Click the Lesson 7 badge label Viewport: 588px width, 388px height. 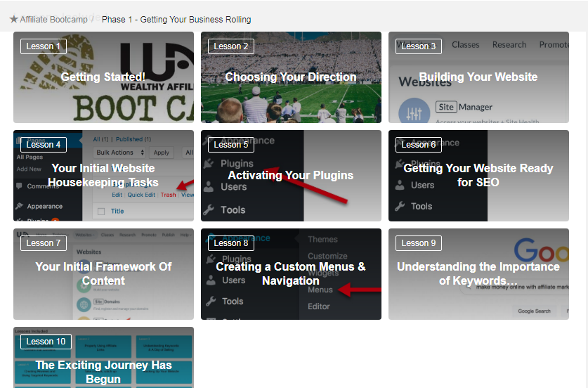44,243
